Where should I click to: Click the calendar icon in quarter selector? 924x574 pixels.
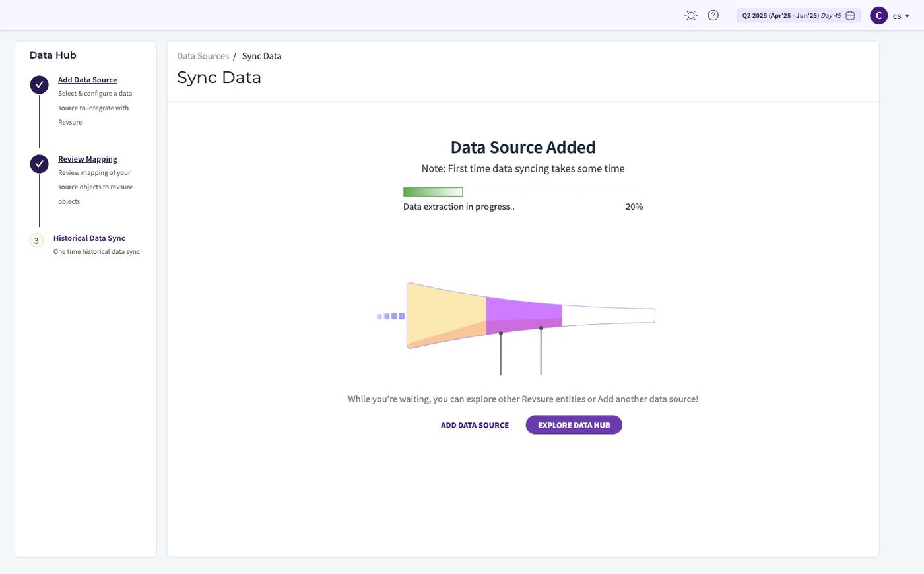(x=850, y=15)
